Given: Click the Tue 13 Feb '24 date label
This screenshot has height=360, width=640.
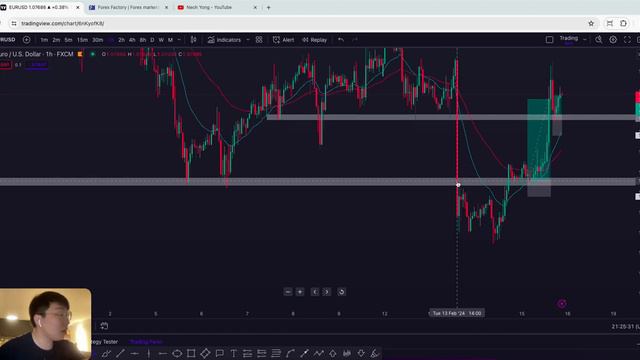Looking at the screenshot, I should [x=457, y=313].
